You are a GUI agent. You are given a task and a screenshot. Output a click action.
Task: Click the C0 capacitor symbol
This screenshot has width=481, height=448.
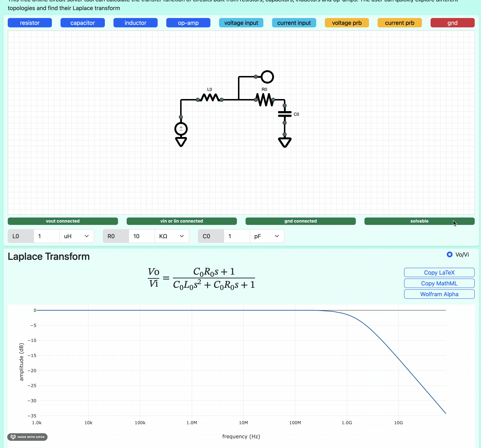click(284, 114)
